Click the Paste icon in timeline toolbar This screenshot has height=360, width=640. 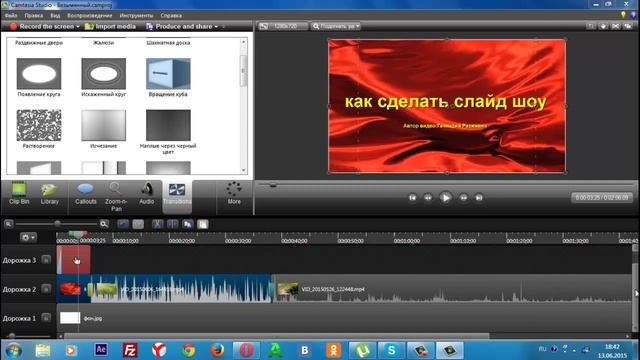[x=203, y=224]
